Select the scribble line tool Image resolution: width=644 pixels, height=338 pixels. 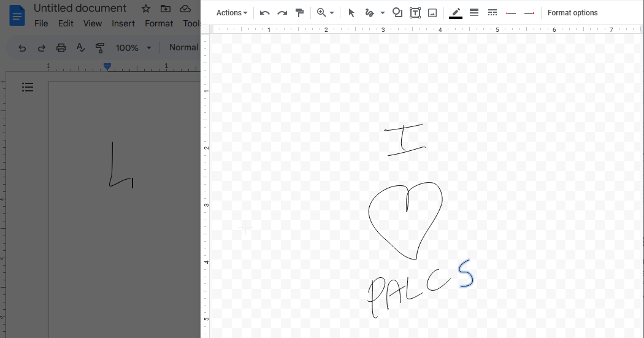point(370,13)
